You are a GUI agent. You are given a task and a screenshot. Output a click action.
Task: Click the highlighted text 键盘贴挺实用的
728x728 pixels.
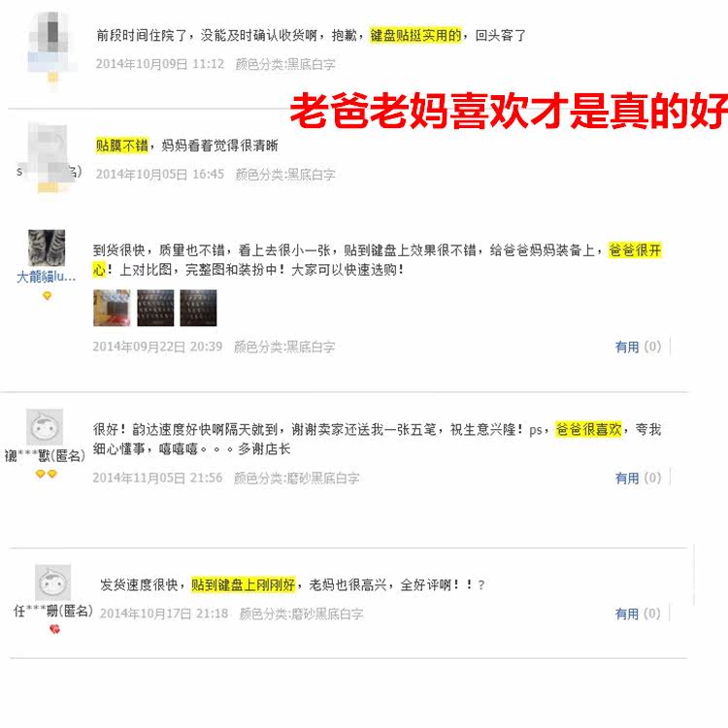[x=415, y=35]
